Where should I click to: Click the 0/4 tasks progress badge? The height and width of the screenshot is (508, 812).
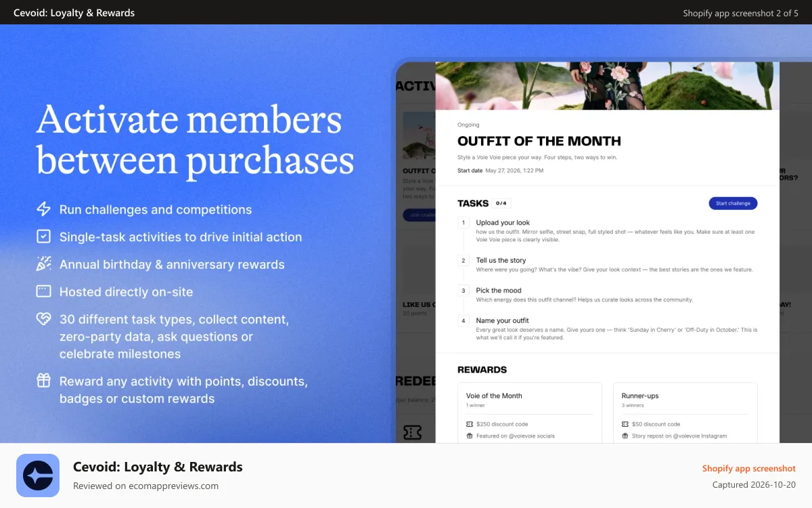[x=501, y=203]
